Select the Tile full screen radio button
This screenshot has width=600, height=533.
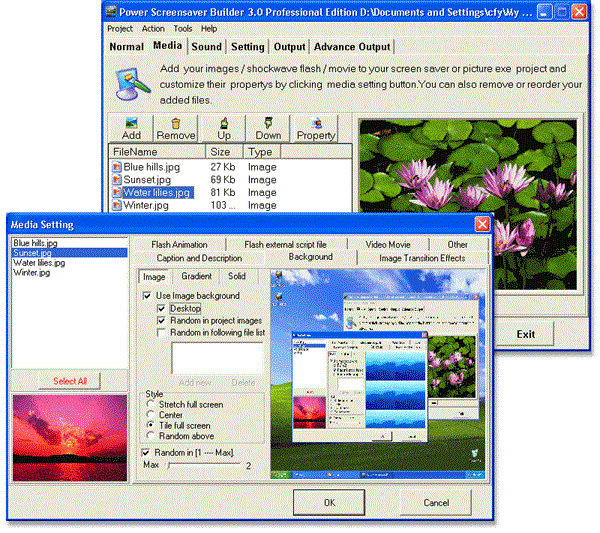151,425
